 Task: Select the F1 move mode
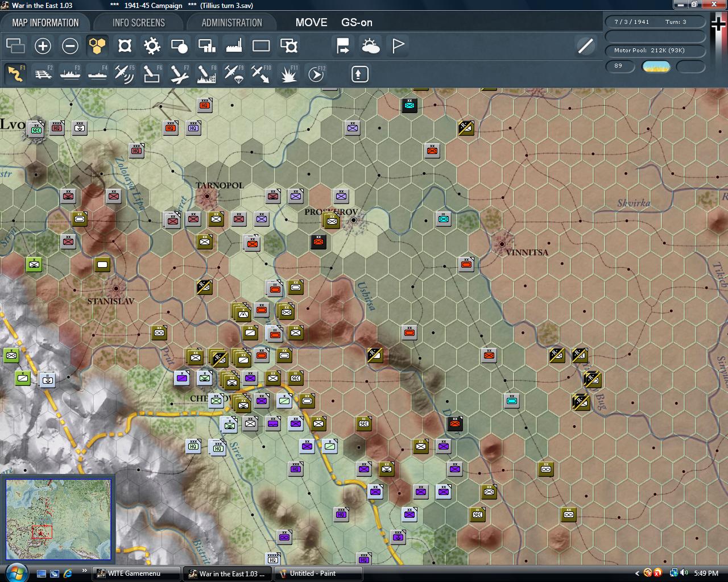point(15,74)
